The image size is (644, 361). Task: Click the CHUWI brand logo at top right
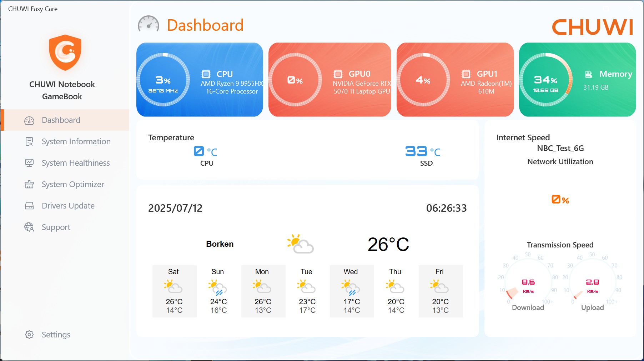[593, 27]
